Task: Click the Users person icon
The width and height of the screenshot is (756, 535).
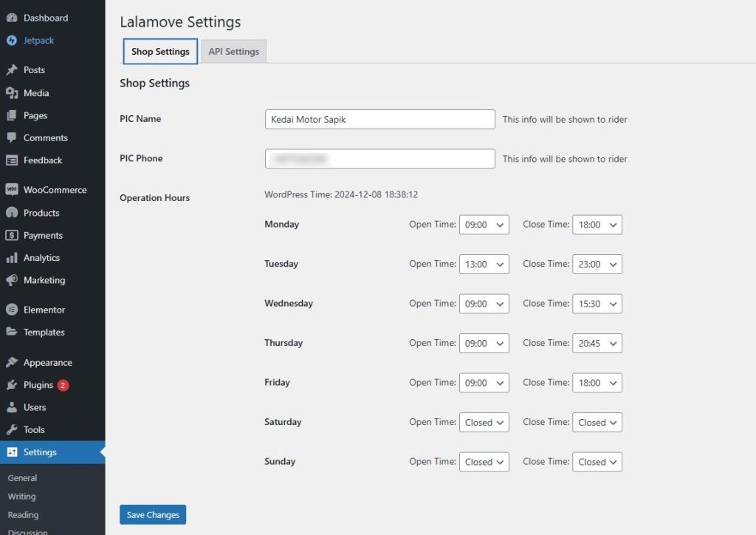Action: (12, 407)
